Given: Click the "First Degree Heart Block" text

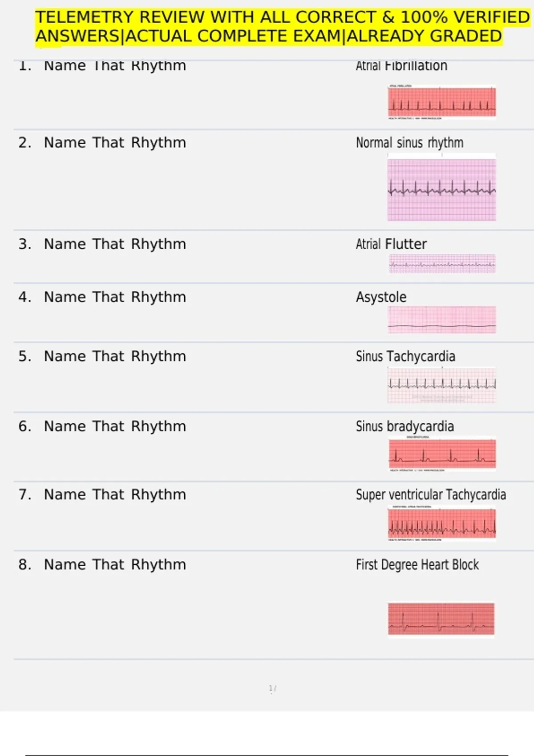Looking at the screenshot, I should [417, 565].
